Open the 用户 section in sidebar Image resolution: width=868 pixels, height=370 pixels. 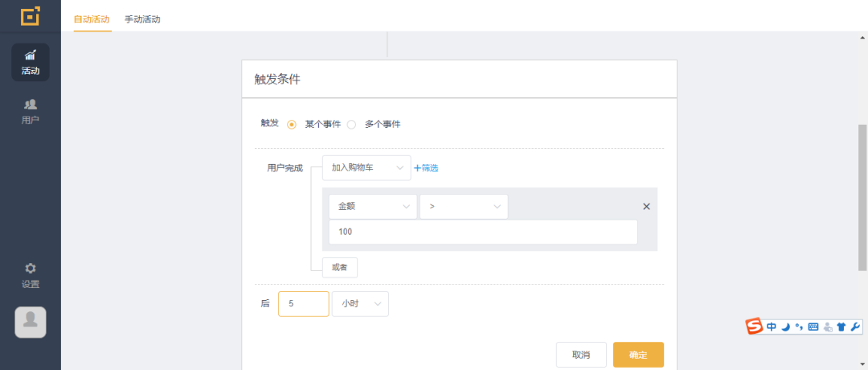point(31,111)
